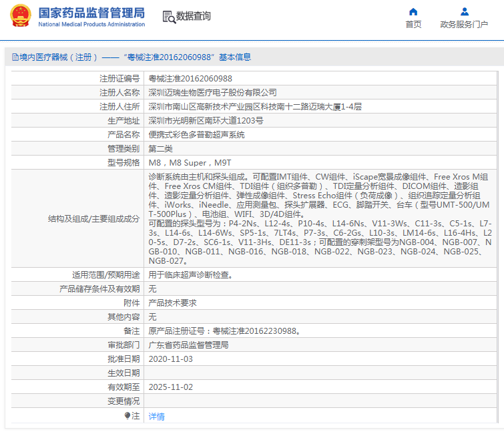The width and height of the screenshot is (504, 432).
Task: Click the 政务服务门户 user icon
Action: pyautogui.click(x=464, y=12)
